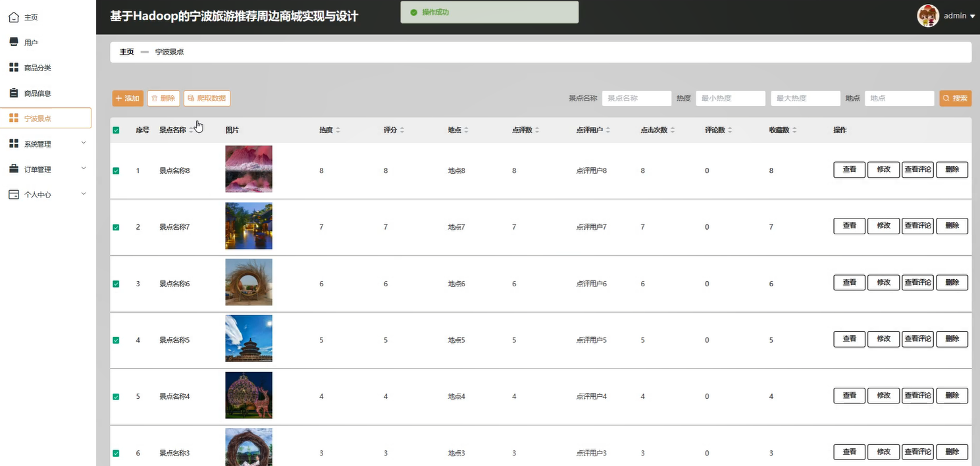
Task: Click 查看评论 for 景点名称8
Action: (917, 170)
